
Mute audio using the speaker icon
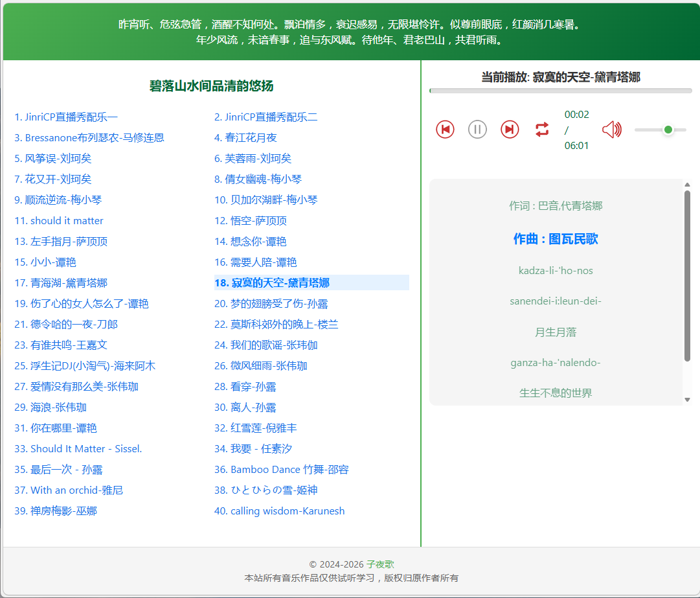tap(611, 129)
